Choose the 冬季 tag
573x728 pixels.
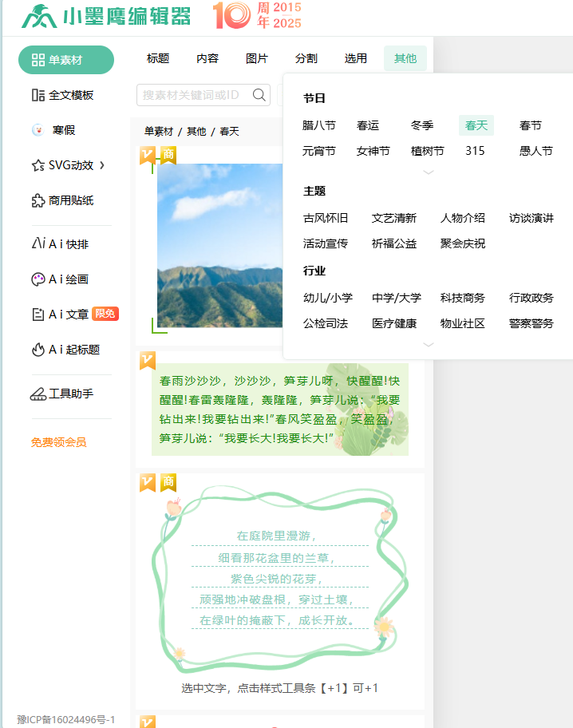click(x=422, y=125)
